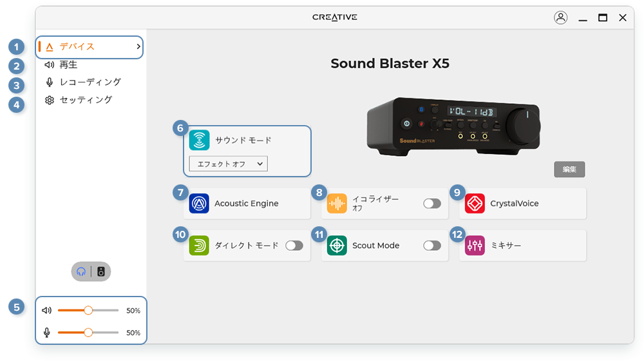Toggle the equalizer switch on
Image resolution: width=644 pixels, height=361 pixels.
(x=432, y=204)
